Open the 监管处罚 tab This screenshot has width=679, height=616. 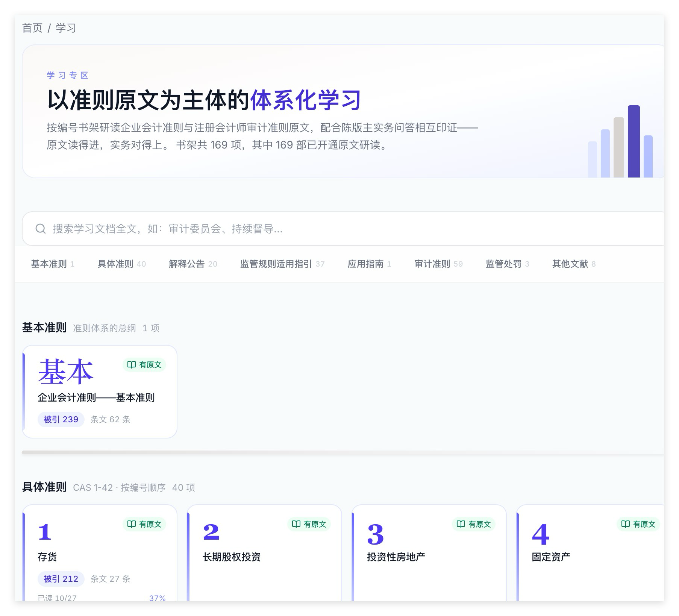(x=507, y=264)
